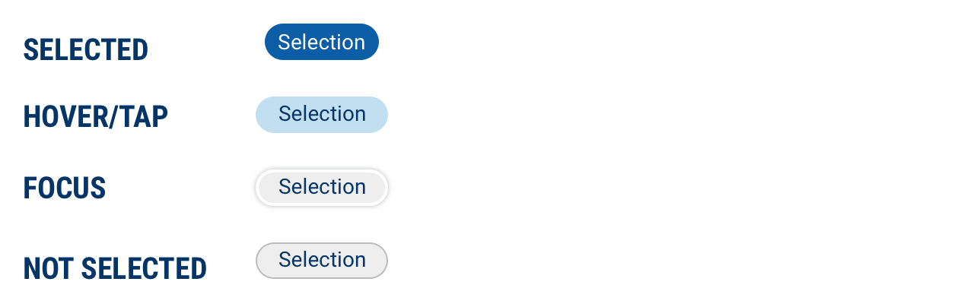Click the NOT SELECTED heading label
The width and height of the screenshot is (980, 307).
(x=115, y=268)
